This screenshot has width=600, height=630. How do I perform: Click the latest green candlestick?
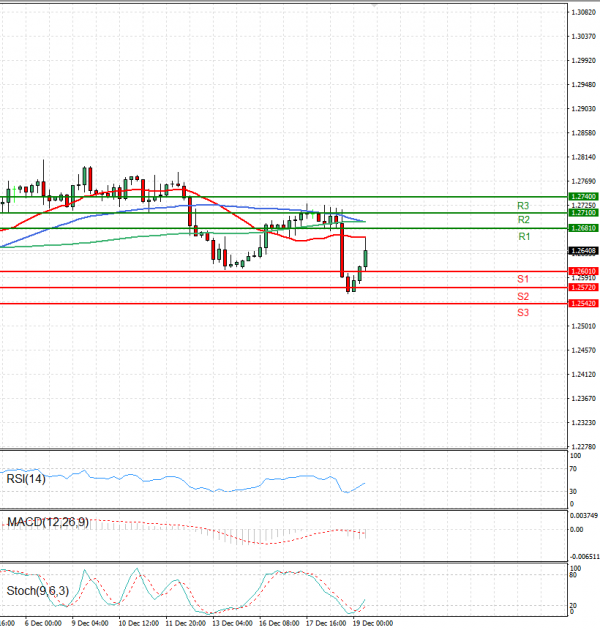tap(366, 258)
